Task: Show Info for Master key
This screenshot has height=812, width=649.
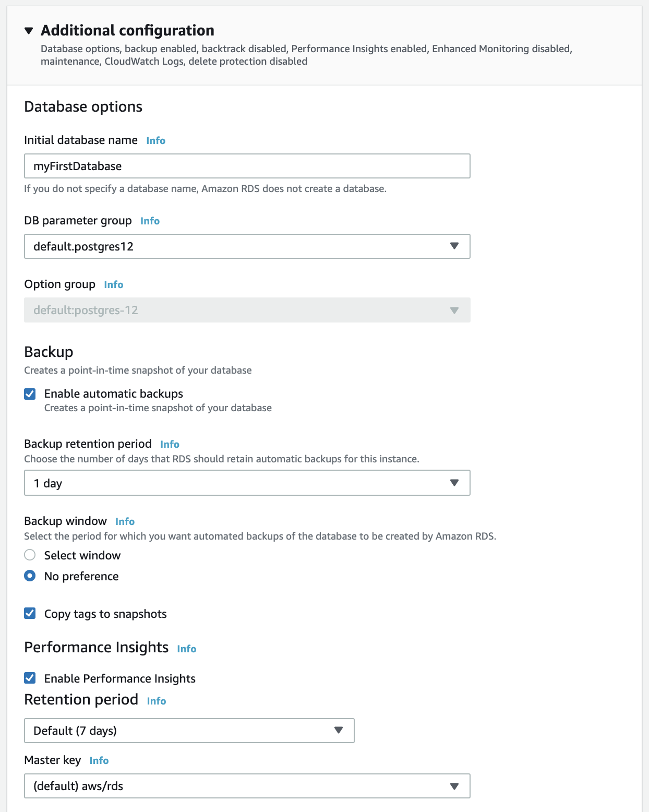Action: (99, 761)
